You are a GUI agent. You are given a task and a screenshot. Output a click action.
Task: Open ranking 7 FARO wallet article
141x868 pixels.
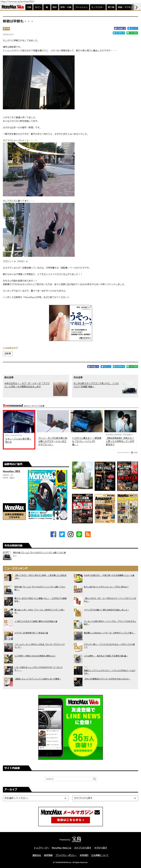[x=40, y=611]
